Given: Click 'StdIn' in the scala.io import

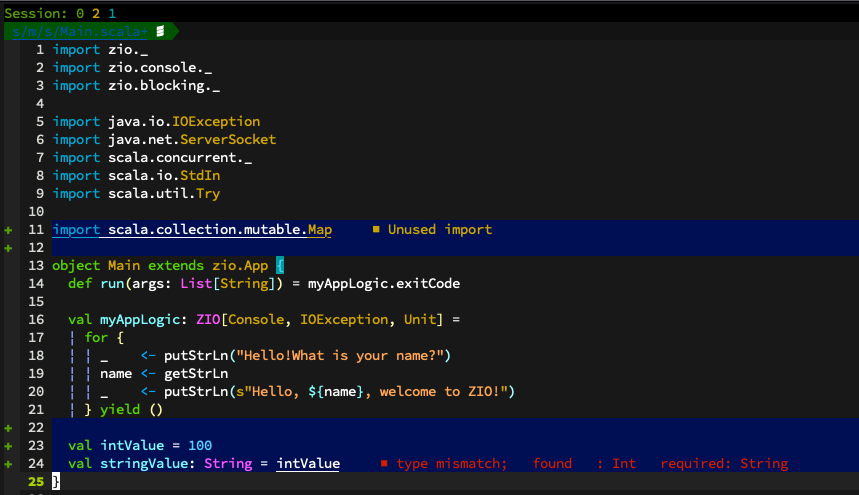Looking at the screenshot, I should [x=200, y=176].
